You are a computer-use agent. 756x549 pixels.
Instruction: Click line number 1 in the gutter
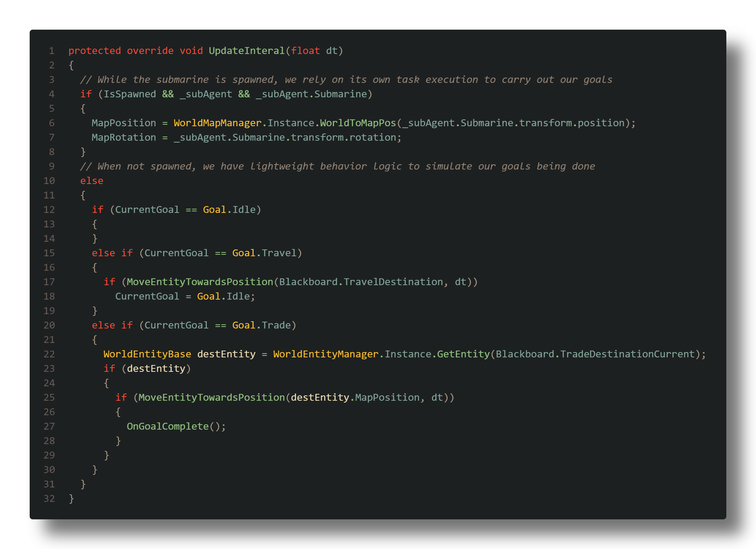coord(51,50)
